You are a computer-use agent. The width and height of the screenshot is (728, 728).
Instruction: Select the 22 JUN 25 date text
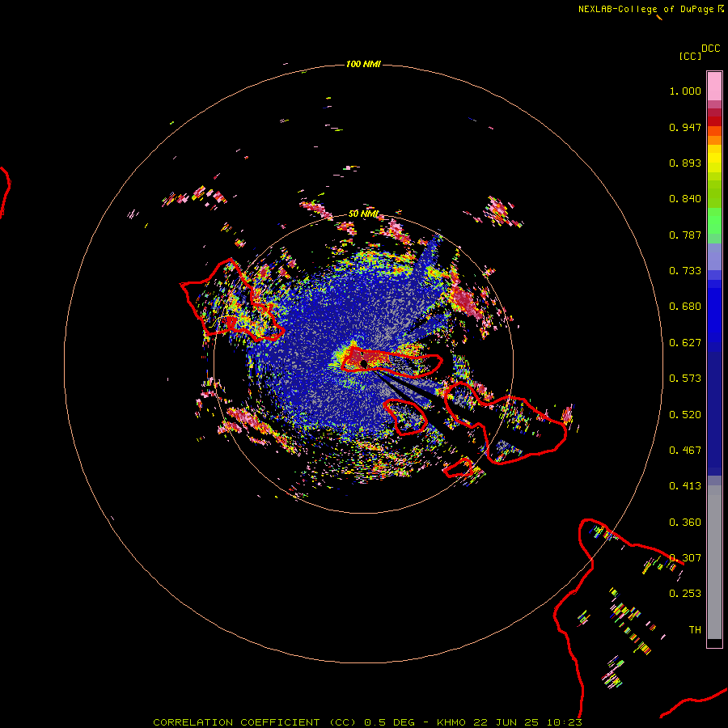point(506,722)
